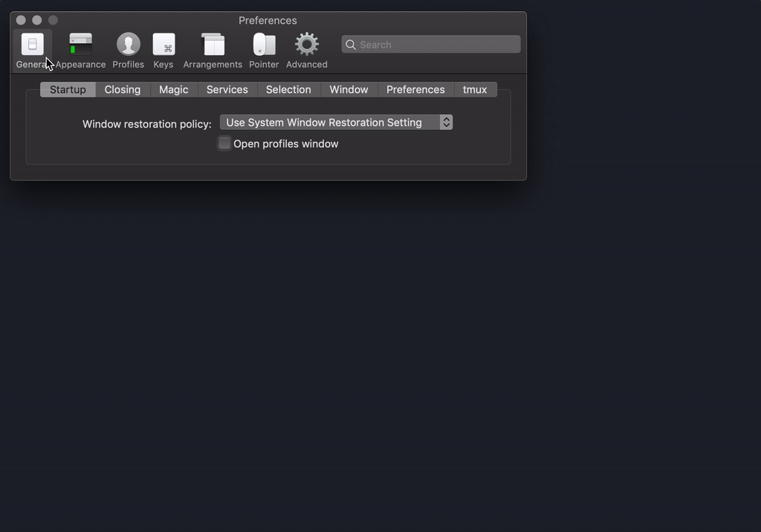Select the Magic tab
Viewport: 761px width, 532px height.
coord(173,89)
